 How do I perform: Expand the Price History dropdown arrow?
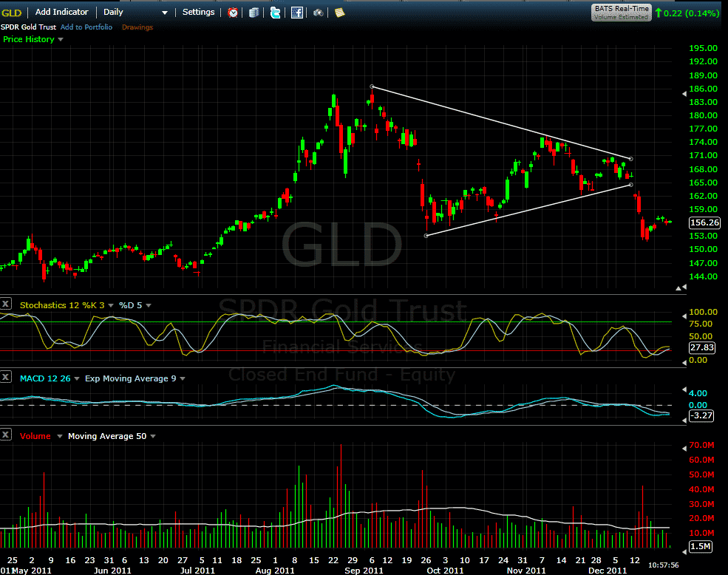pos(61,39)
